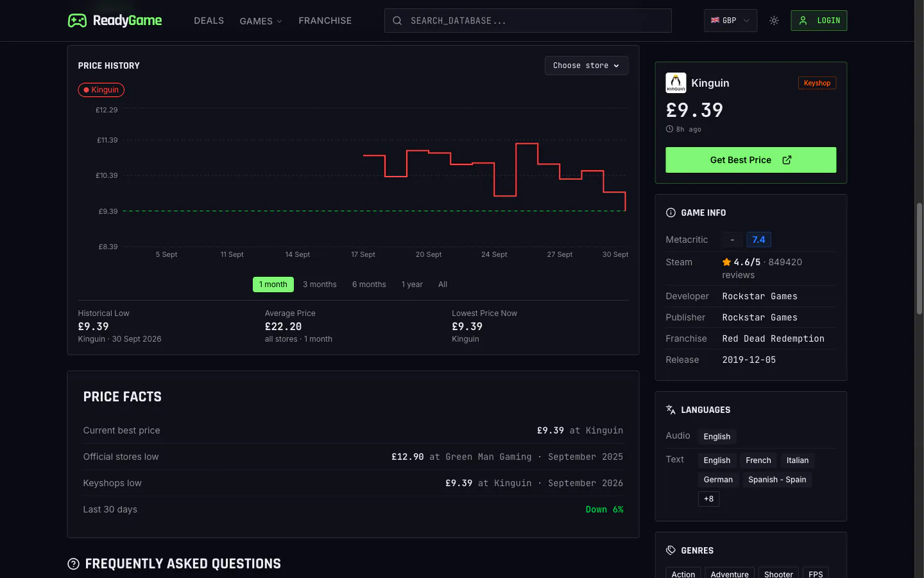This screenshot has height=578, width=924.
Task: Click the FAQ question mark icon
Action: [74, 564]
